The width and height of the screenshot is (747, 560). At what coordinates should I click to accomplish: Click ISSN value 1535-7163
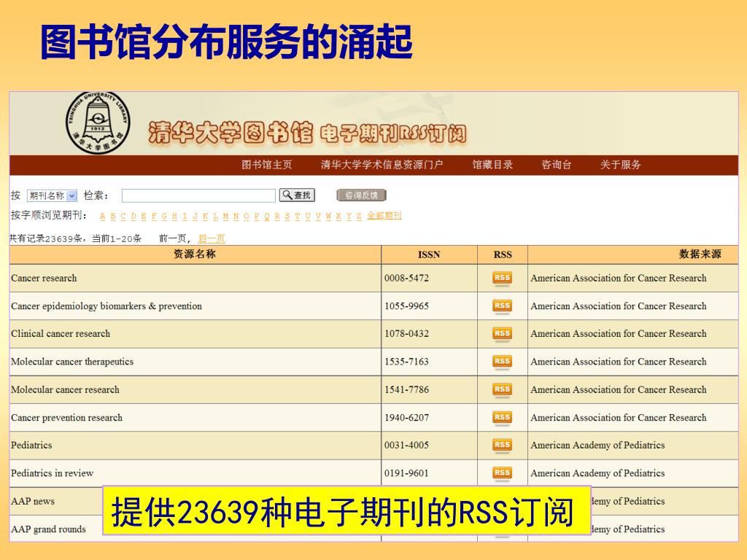(x=407, y=362)
